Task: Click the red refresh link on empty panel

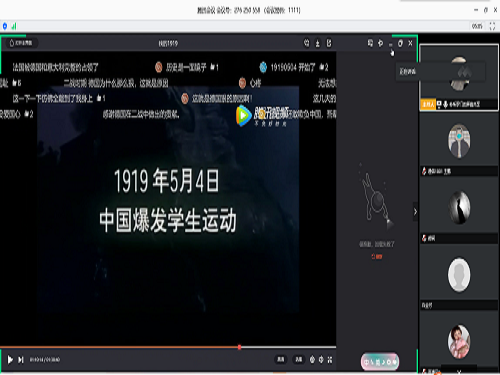Action: [377, 256]
